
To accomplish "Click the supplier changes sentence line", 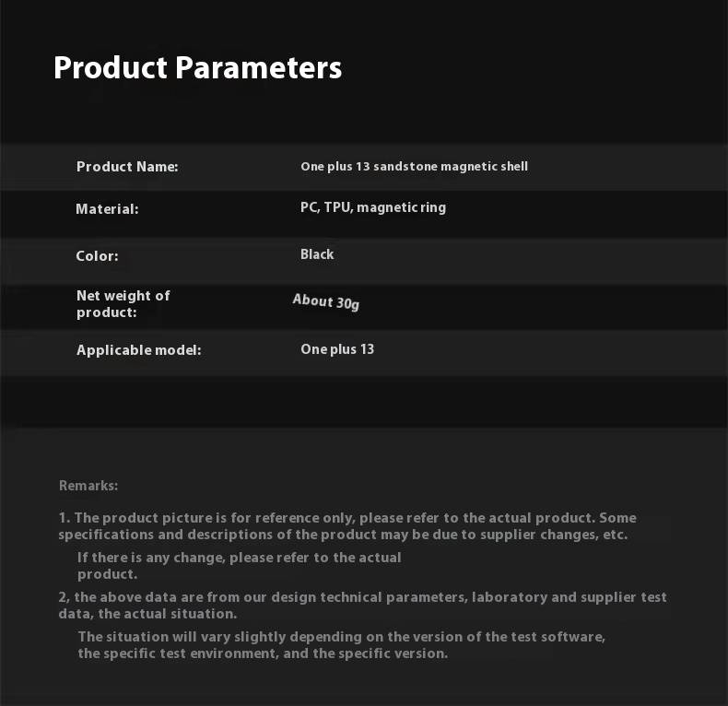I will point(343,535).
